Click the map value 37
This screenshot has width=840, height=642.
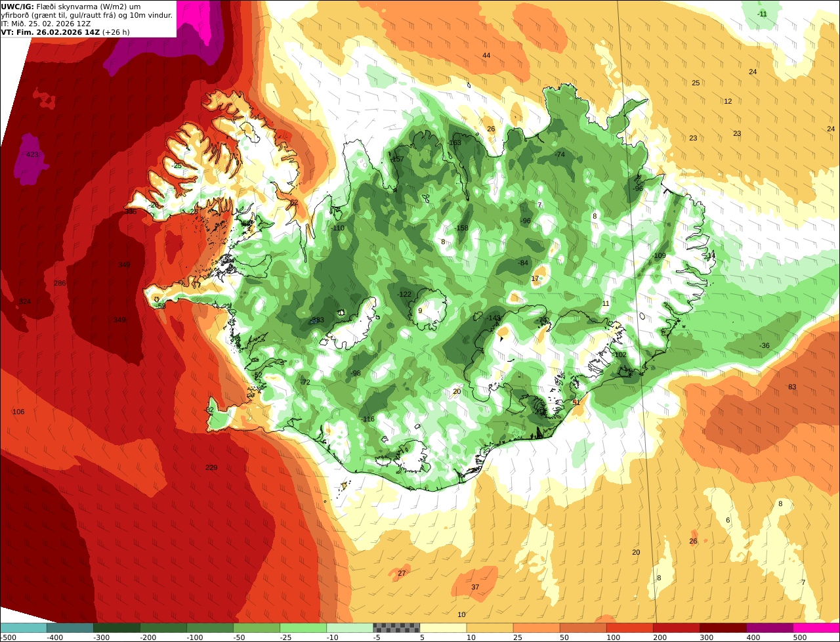pos(475,588)
